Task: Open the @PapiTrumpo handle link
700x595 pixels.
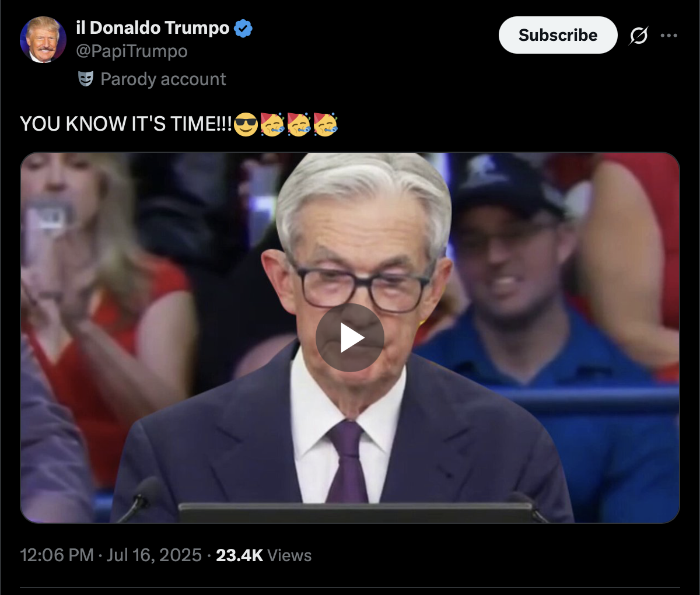Action: pyautogui.click(x=132, y=51)
